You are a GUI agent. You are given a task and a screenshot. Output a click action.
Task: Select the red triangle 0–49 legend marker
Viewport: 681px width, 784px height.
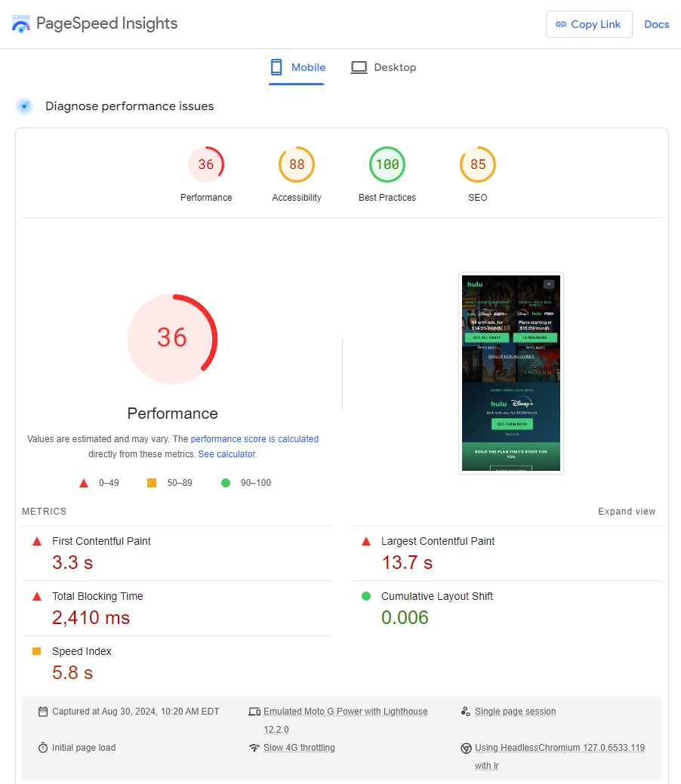coord(84,482)
